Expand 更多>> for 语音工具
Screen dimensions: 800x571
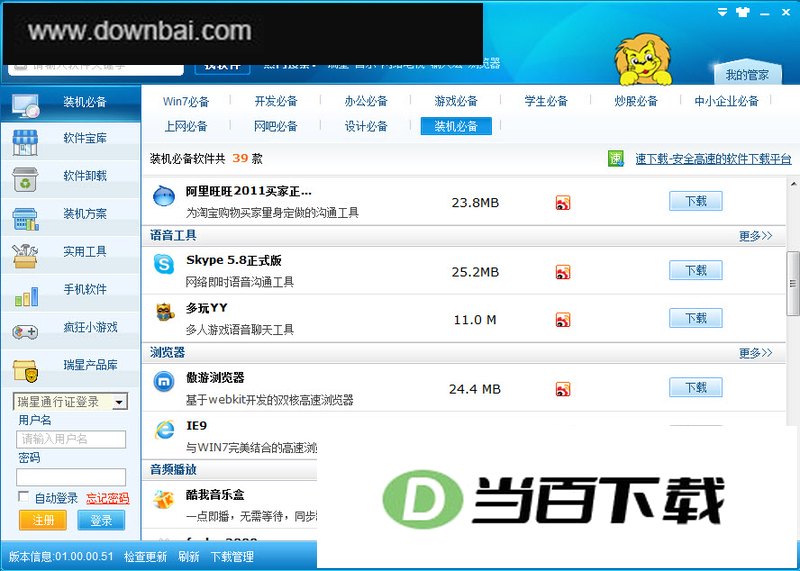tap(755, 236)
